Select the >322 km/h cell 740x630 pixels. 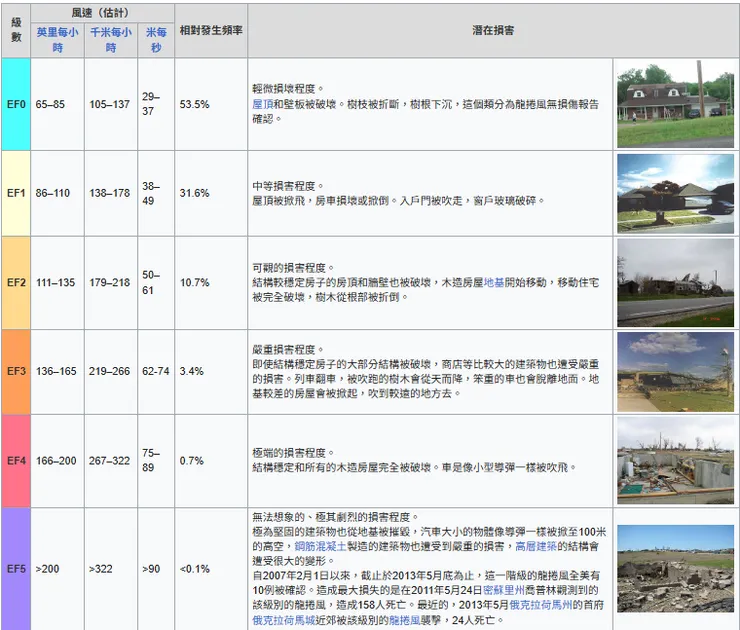111,569
